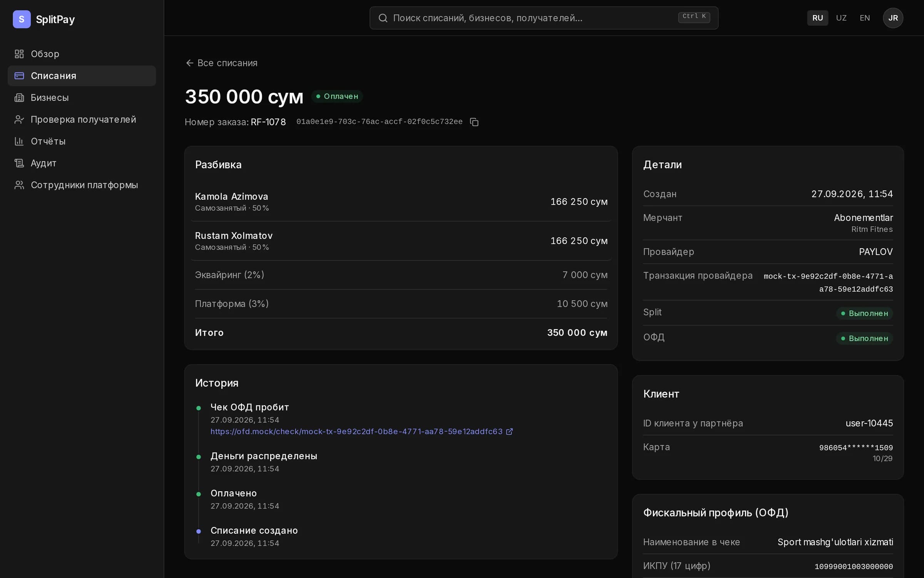Select recipient Rustam Xolmatov row
The width and height of the screenshot is (924, 578).
click(x=401, y=241)
